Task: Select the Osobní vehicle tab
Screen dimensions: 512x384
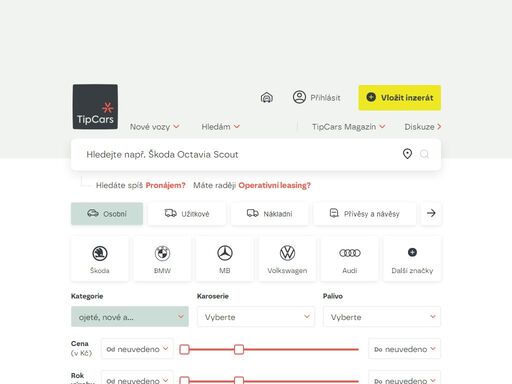Action: 107,214
